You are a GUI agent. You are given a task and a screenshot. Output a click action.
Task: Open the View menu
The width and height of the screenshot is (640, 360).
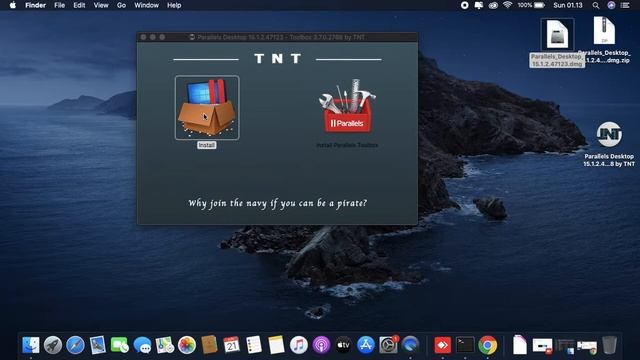click(x=101, y=5)
